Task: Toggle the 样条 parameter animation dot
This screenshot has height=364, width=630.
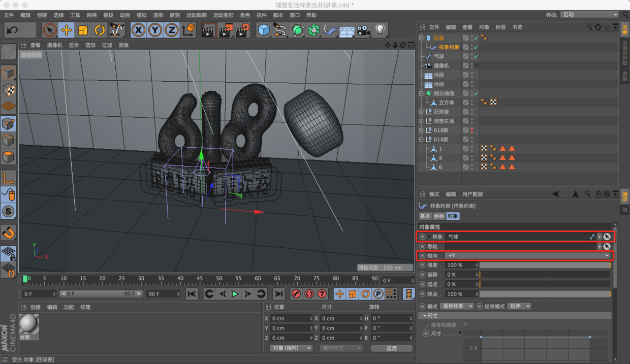Action: click(422, 237)
